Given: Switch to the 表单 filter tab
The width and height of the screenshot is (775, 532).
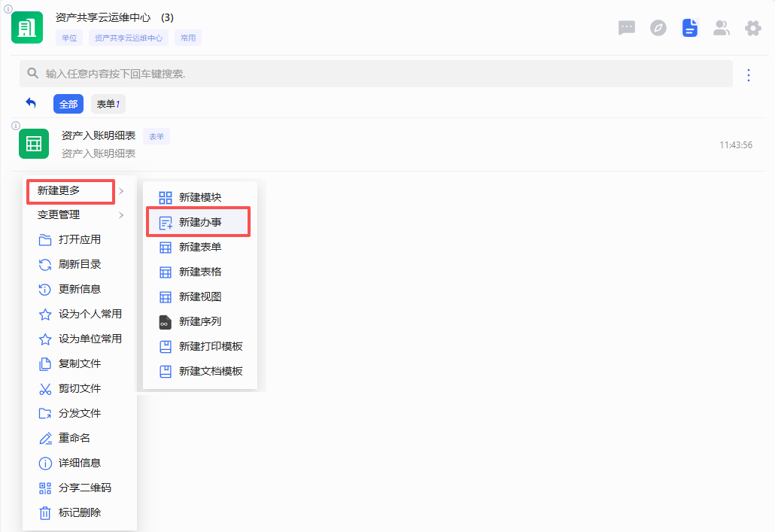Looking at the screenshot, I should [108, 104].
